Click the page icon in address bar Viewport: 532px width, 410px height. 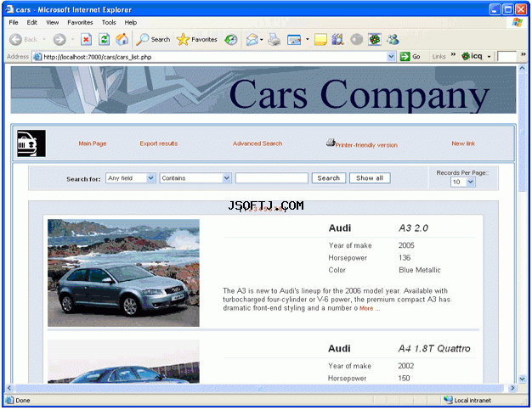point(37,57)
